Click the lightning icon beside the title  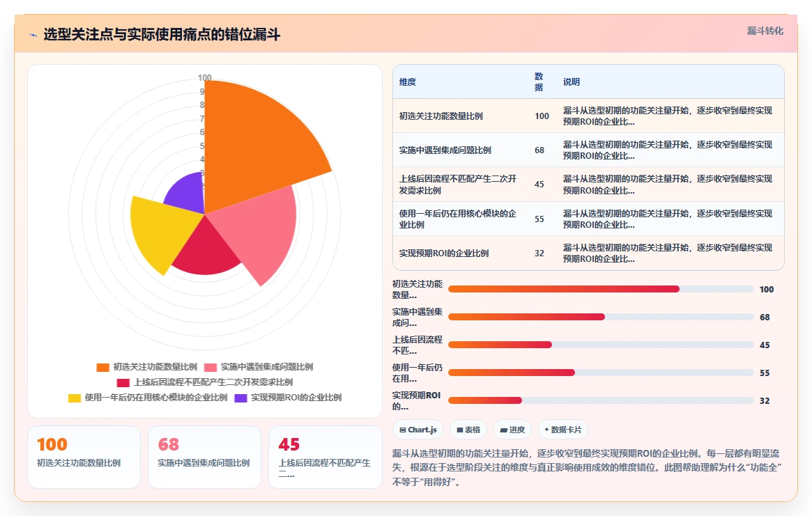33,36
